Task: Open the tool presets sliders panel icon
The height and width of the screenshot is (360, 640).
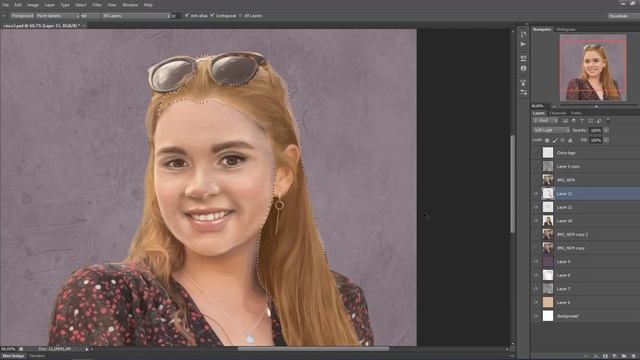Action: [x=523, y=93]
